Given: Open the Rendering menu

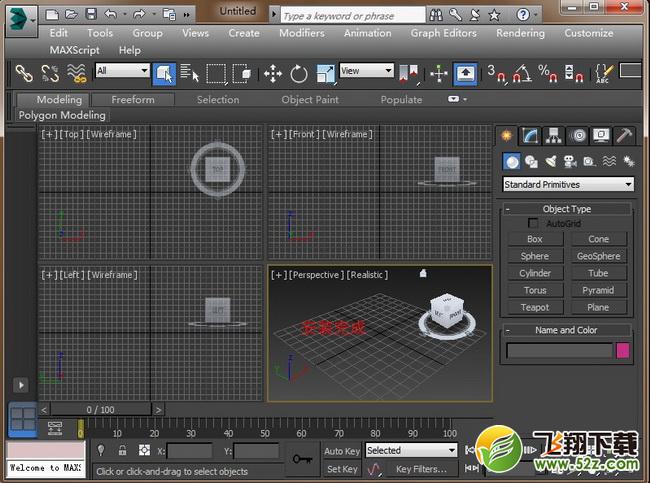Looking at the screenshot, I should 520,33.
